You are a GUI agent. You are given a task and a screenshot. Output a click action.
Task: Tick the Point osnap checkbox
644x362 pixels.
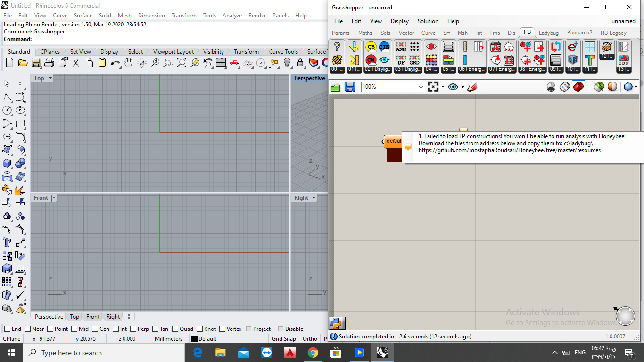50,329
